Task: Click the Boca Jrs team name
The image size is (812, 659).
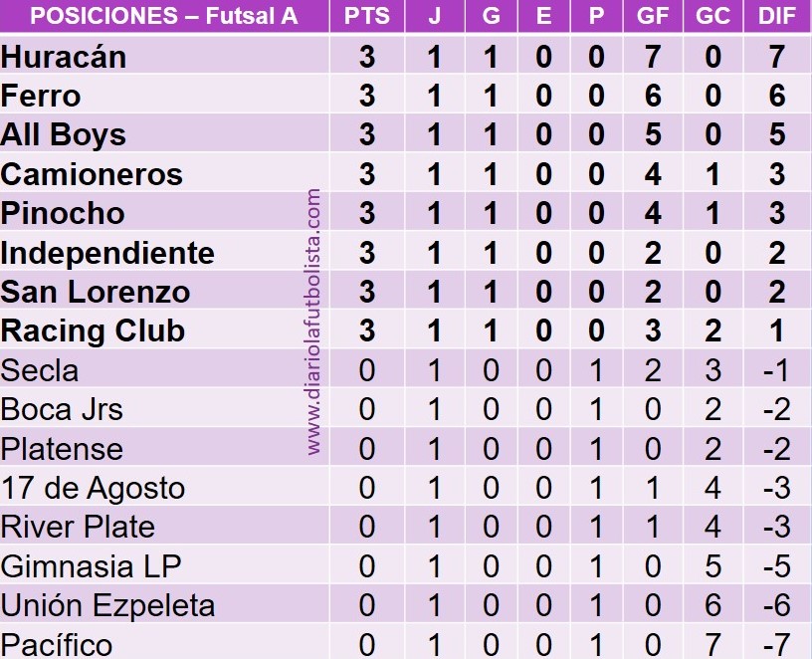Action: coord(62,409)
